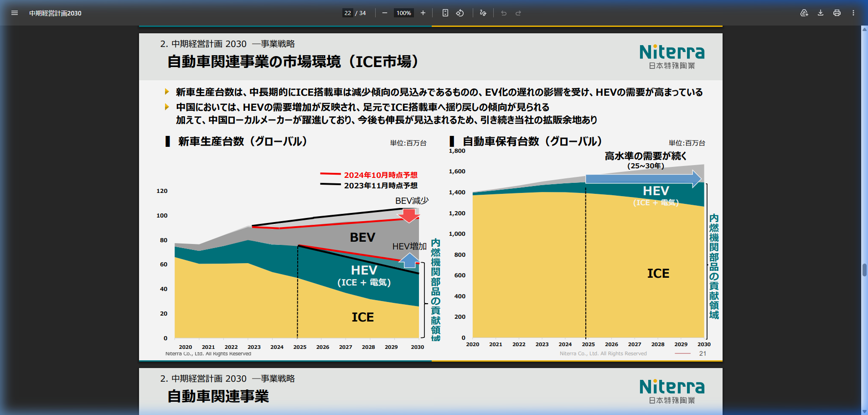Select the 100% zoom level field
This screenshot has width=868, height=415.
(x=403, y=13)
